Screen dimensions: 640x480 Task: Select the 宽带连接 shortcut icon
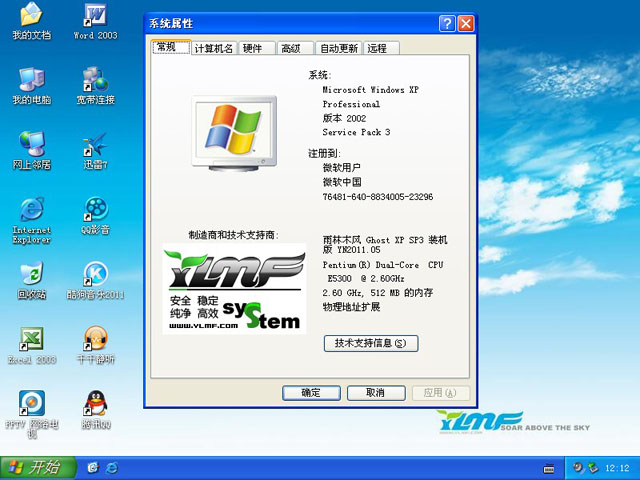pos(96,86)
